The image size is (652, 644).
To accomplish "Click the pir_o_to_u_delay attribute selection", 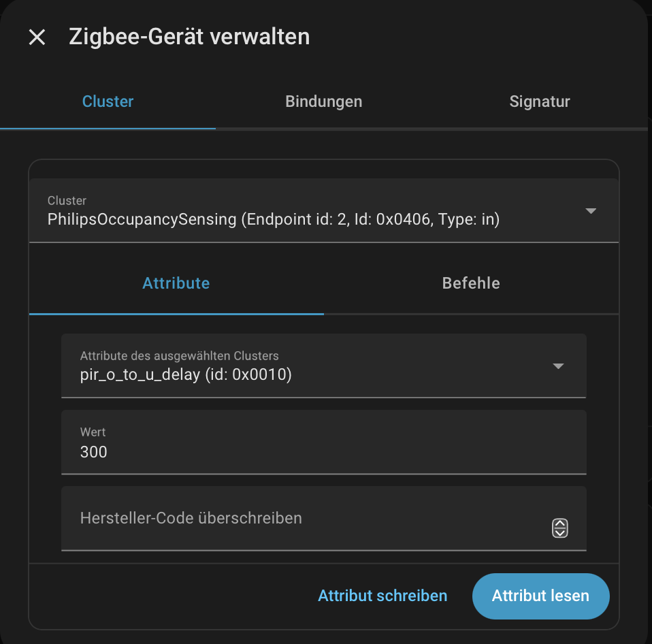I will (186, 374).
